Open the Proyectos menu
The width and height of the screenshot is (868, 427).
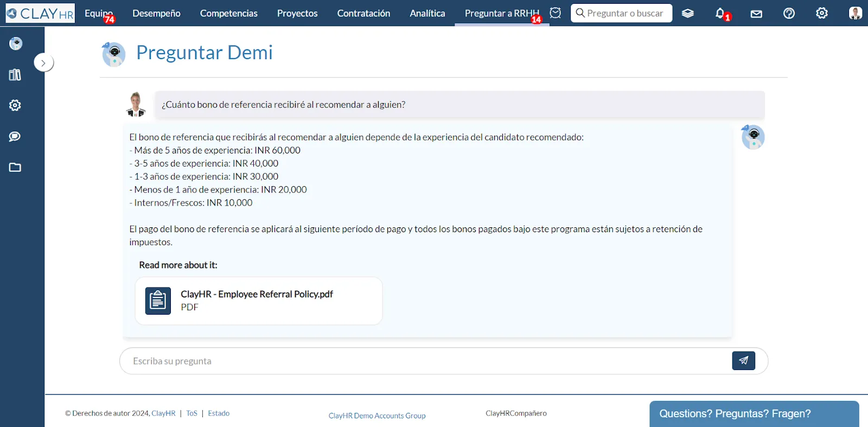pos(297,14)
